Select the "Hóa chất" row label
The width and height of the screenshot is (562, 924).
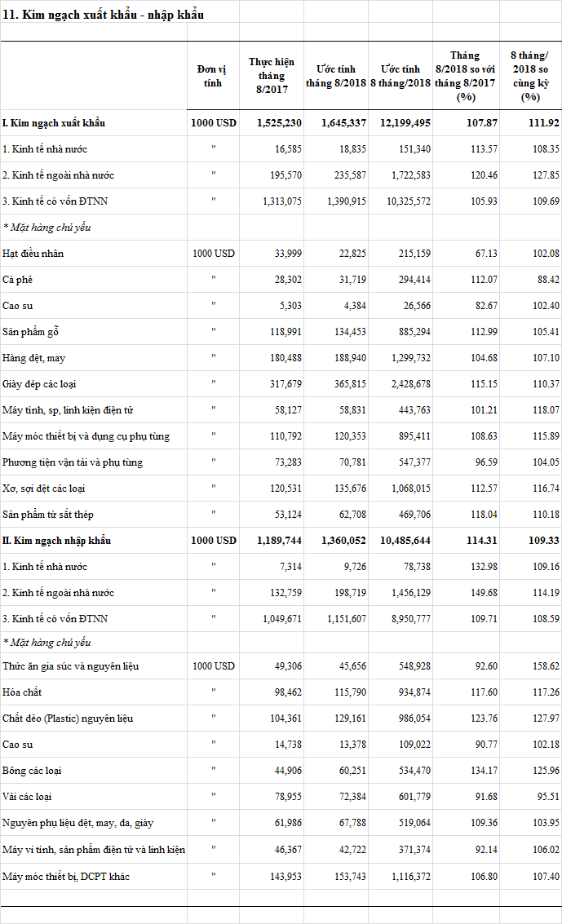click(x=22, y=692)
